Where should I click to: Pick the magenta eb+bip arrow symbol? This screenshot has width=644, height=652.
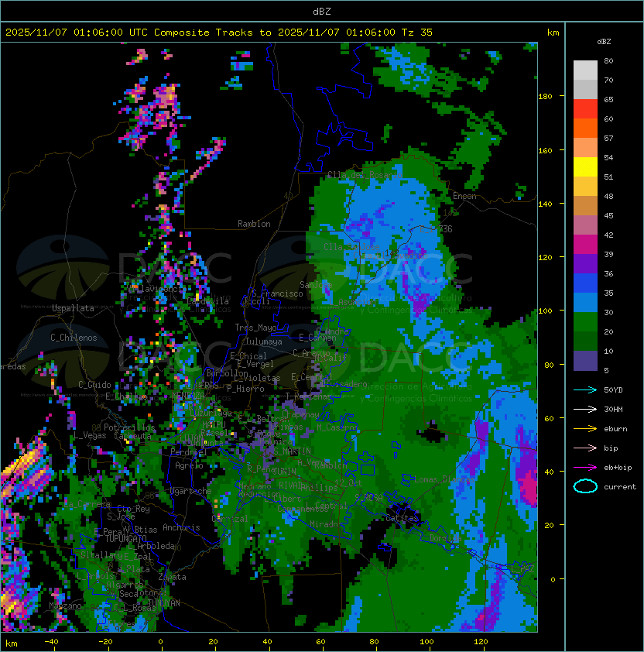click(x=585, y=468)
